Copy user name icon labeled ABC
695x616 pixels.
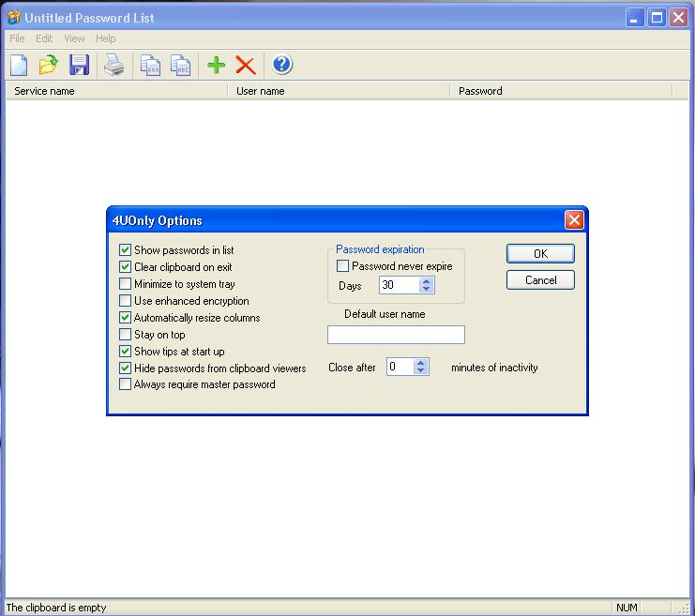(x=180, y=65)
